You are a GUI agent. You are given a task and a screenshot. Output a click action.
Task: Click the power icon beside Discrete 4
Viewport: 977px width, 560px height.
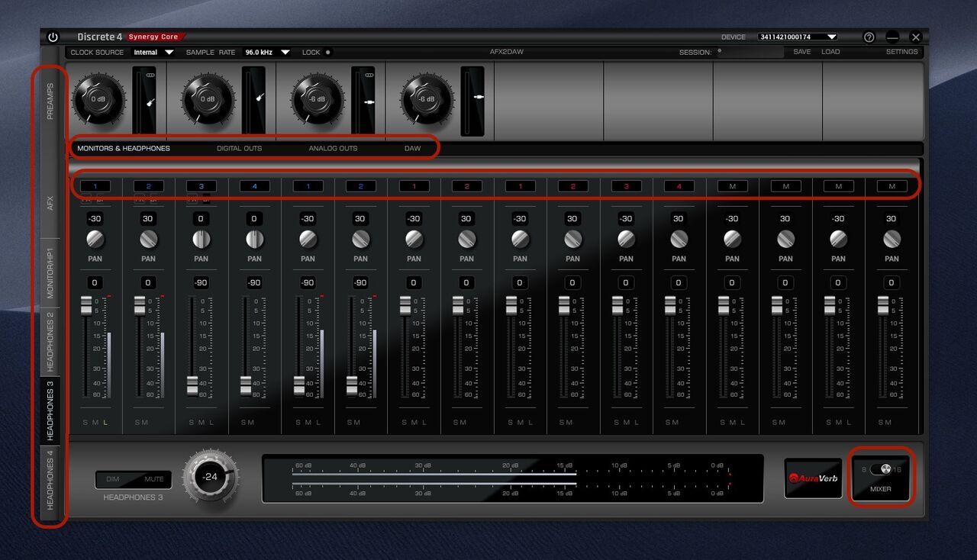tap(53, 37)
